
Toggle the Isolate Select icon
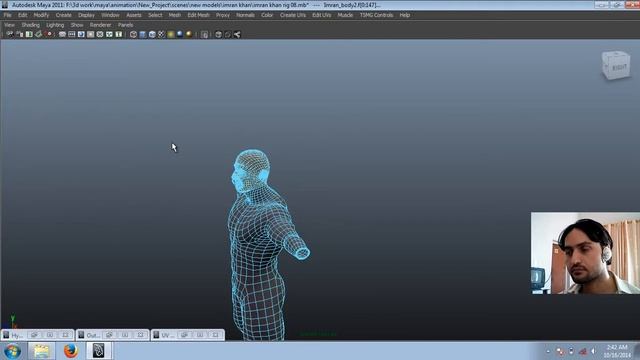coord(204,35)
